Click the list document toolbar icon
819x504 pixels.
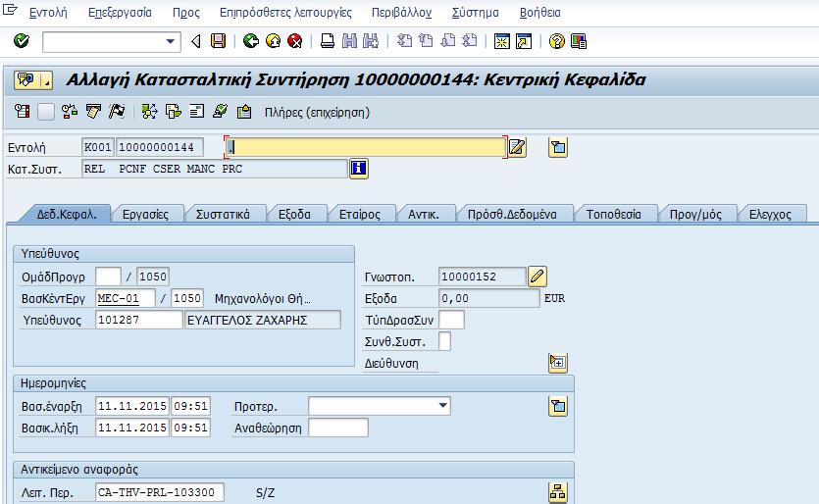pos(196,111)
